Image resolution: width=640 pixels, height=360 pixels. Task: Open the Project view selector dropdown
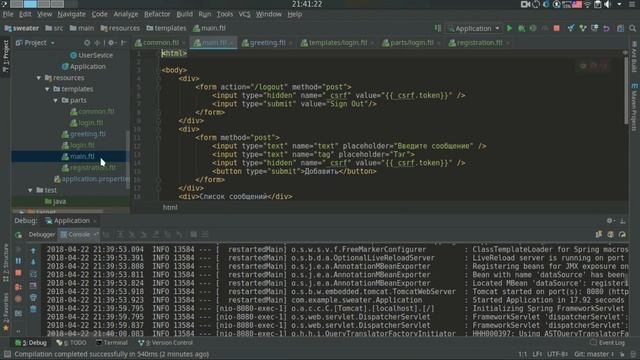click(x=35, y=42)
